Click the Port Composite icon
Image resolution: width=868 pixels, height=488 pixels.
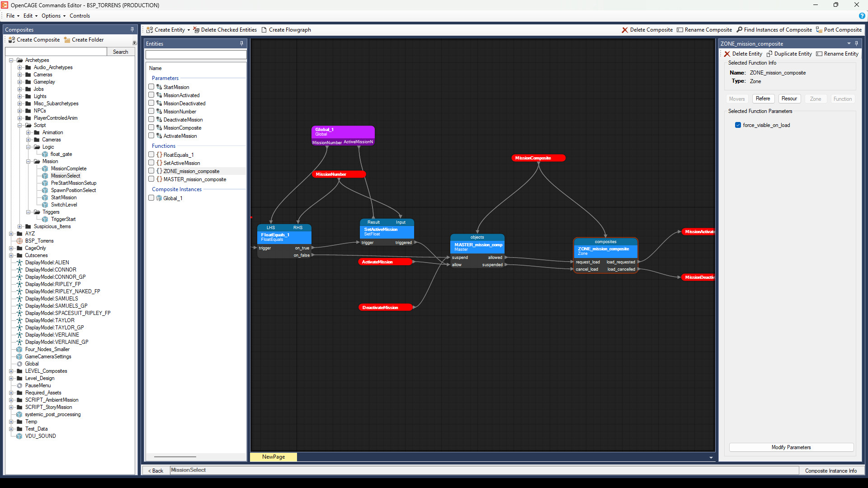coord(819,30)
